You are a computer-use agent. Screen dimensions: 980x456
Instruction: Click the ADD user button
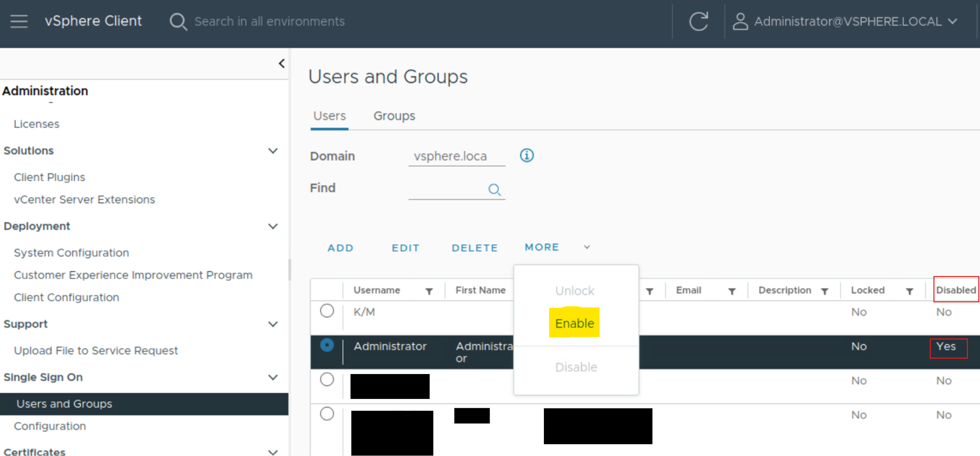click(x=340, y=248)
